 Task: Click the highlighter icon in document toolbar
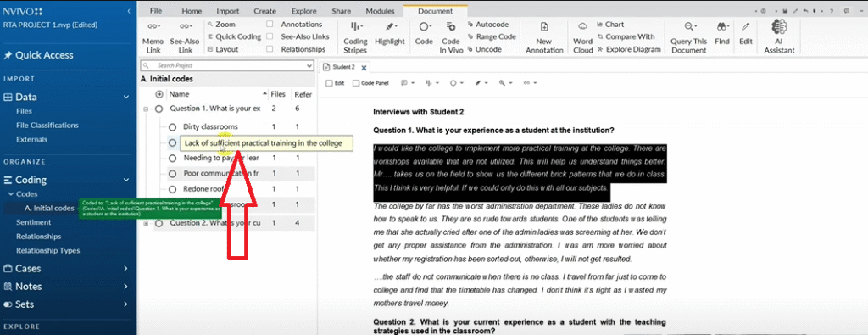(x=477, y=83)
